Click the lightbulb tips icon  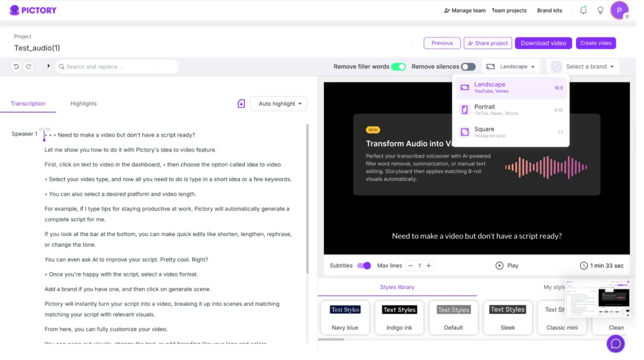[601, 10]
